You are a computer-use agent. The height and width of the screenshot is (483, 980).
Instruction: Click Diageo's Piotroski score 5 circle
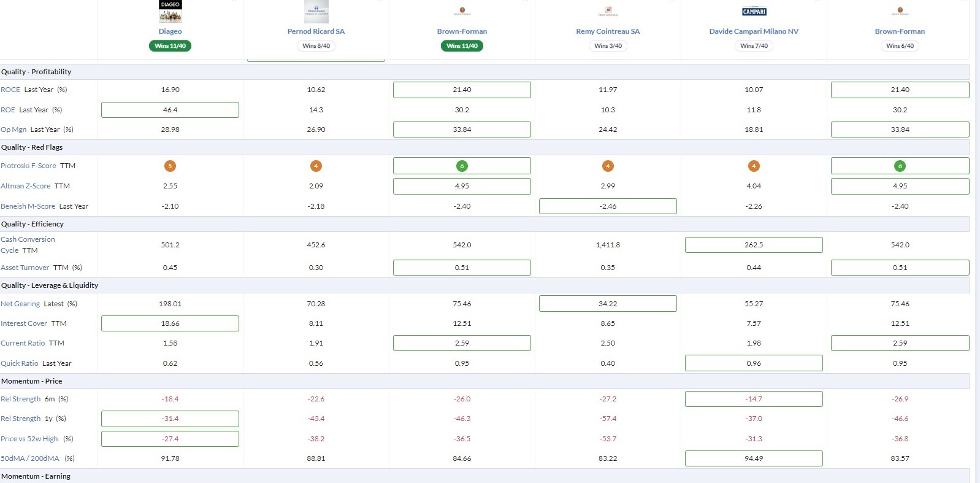[x=170, y=166]
